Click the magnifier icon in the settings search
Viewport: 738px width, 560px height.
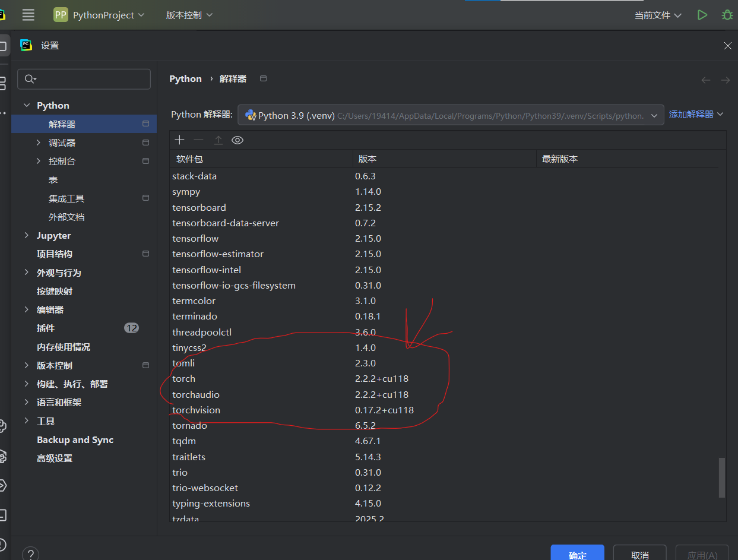coord(30,79)
